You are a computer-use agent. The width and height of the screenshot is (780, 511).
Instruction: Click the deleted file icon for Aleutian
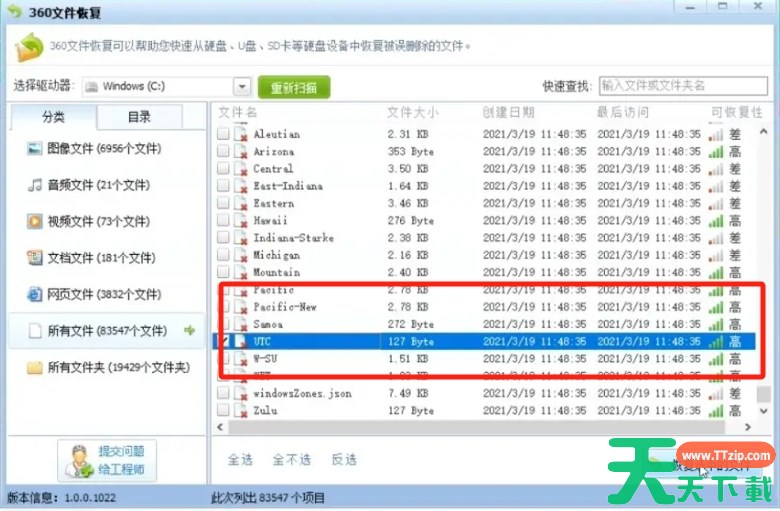tap(241, 134)
